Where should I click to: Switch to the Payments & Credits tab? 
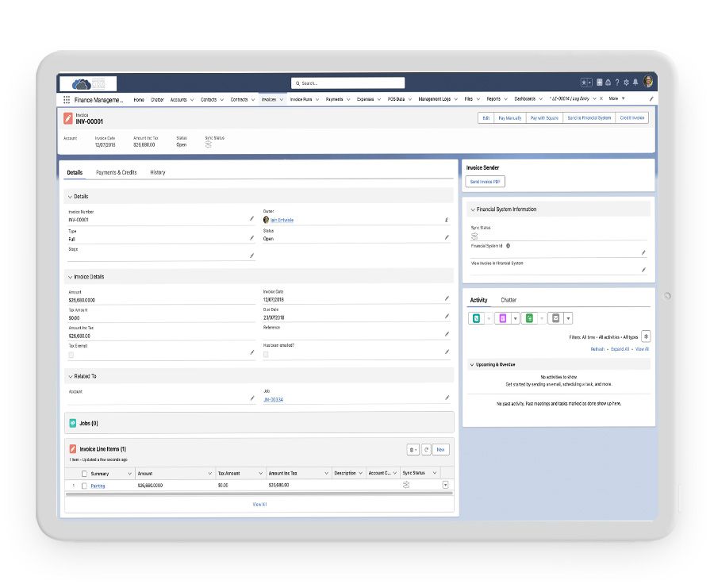116,172
